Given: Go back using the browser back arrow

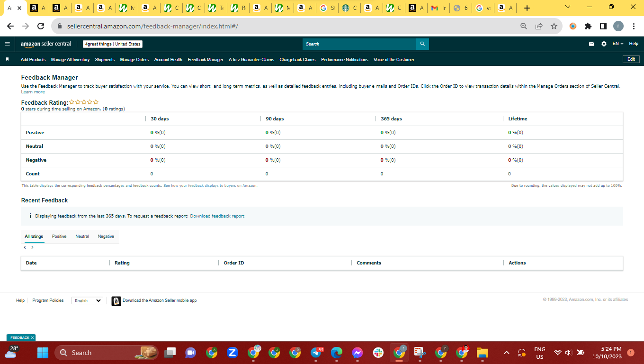Looking at the screenshot, I should pyautogui.click(x=10, y=26).
